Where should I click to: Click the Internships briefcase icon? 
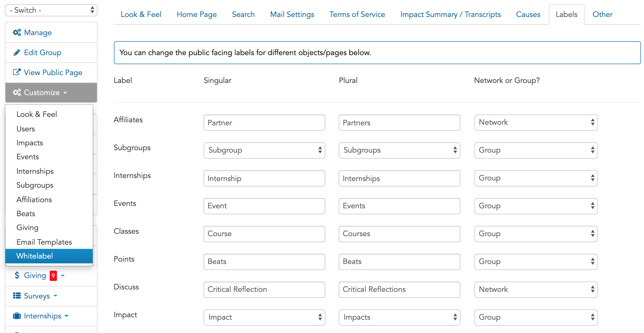[17, 316]
